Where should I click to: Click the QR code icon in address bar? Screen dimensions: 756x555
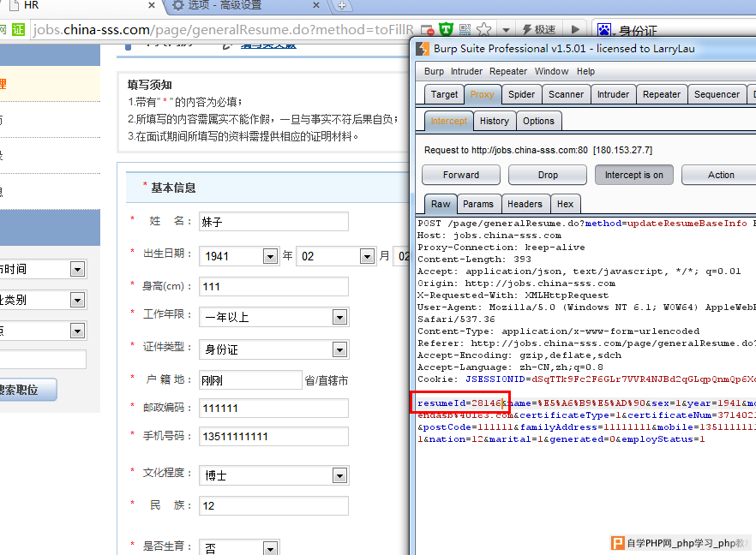click(x=465, y=30)
